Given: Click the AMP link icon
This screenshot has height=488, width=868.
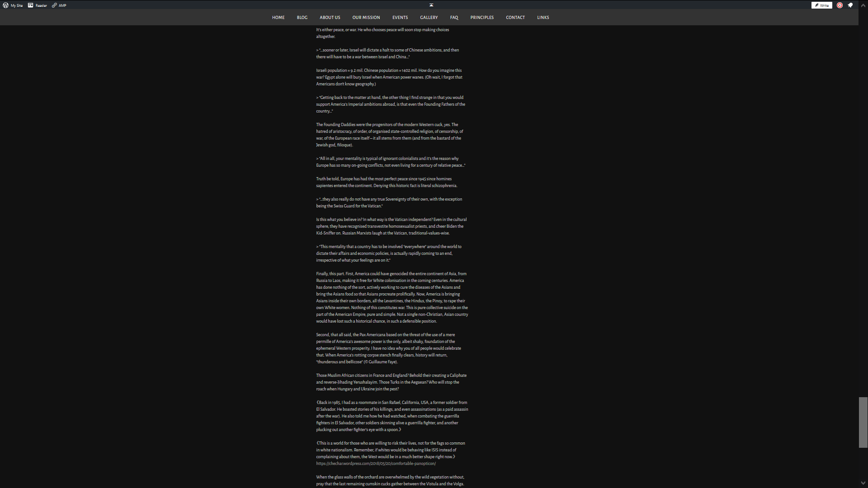Looking at the screenshot, I should [x=54, y=5].
